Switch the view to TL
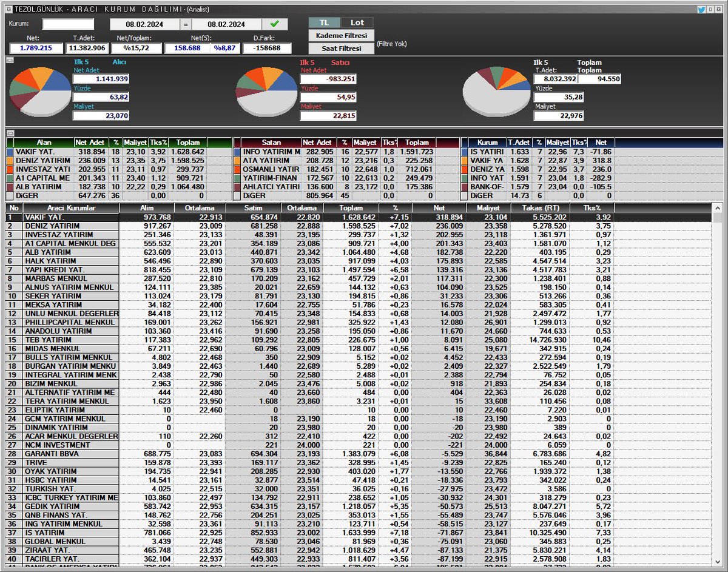 coord(325,22)
